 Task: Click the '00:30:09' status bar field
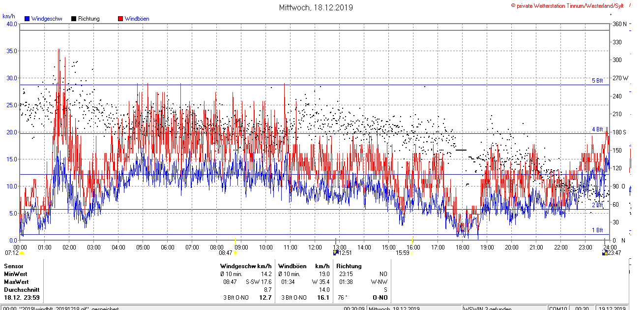(354, 309)
